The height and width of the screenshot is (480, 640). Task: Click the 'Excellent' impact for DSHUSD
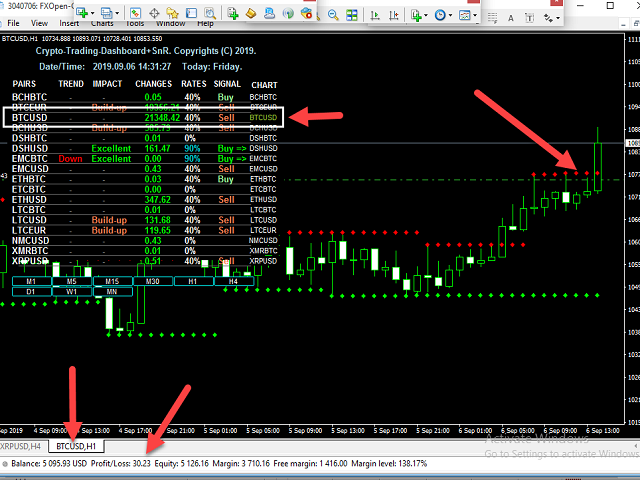point(111,149)
